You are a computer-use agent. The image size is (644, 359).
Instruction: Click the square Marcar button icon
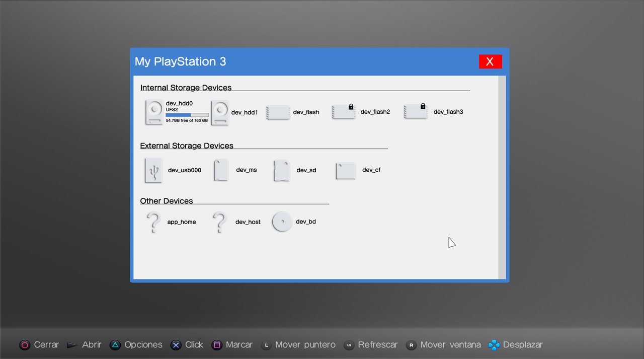point(217,345)
